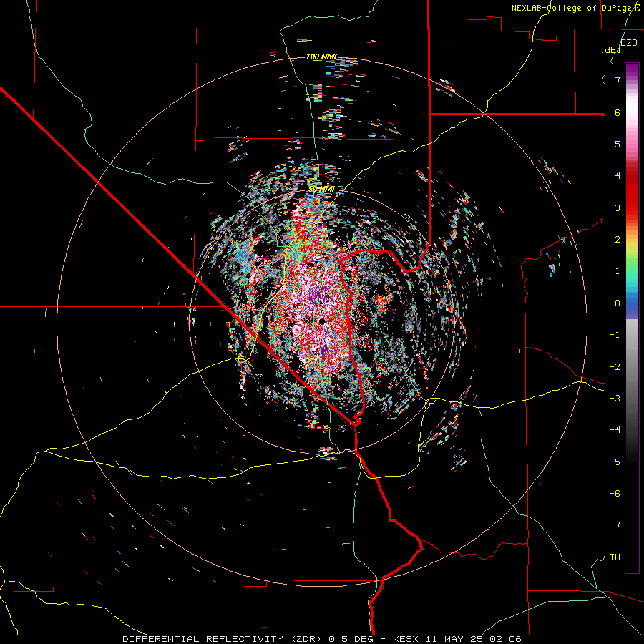Click the 3 value on the color scale
Image resolution: width=644 pixels, height=644 pixels.
pyautogui.click(x=618, y=208)
